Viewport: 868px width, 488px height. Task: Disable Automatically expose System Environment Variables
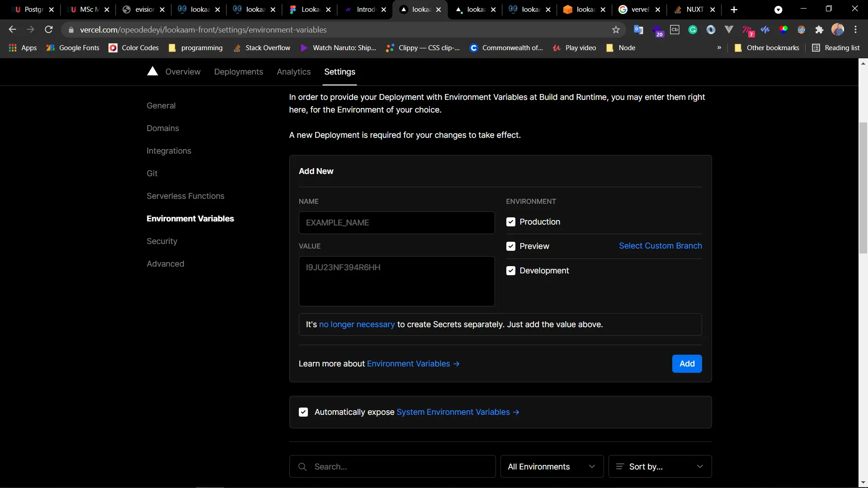(303, 412)
